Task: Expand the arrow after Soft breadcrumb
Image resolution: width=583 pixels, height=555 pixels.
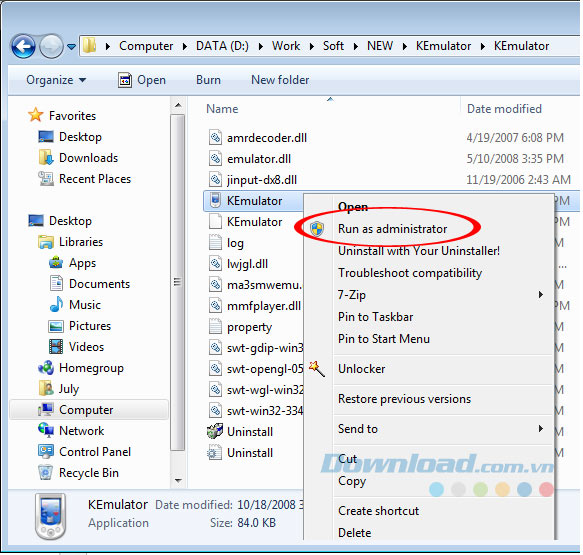Action: coord(356,46)
